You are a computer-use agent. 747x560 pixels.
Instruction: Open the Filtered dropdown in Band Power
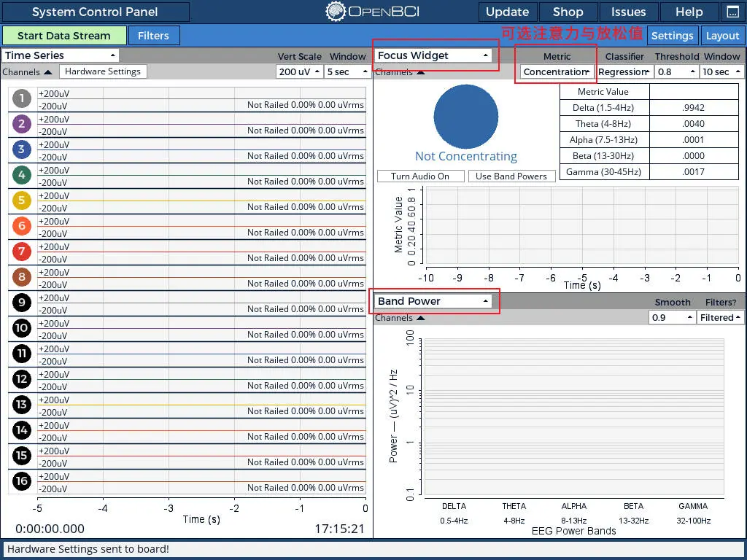pos(720,318)
